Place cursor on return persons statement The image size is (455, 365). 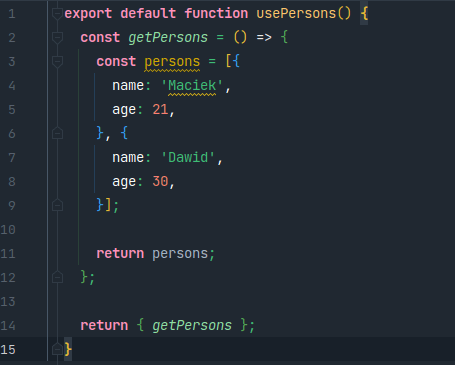coord(156,254)
